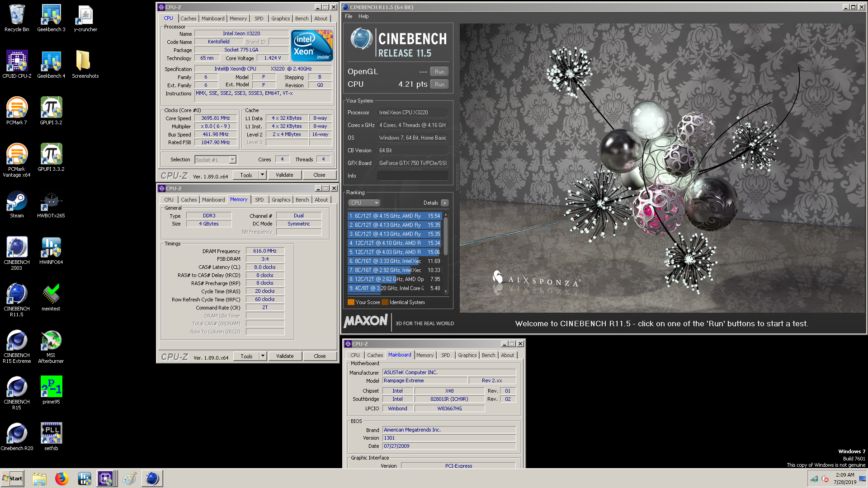The image size is (868, 488).
Task: Launch the memtest desktop shortcut
Action: [51, 297]
